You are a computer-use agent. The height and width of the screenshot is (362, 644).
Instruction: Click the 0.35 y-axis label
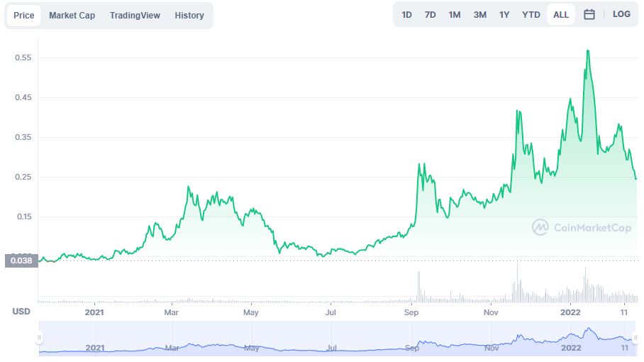[x=23, y=137]
